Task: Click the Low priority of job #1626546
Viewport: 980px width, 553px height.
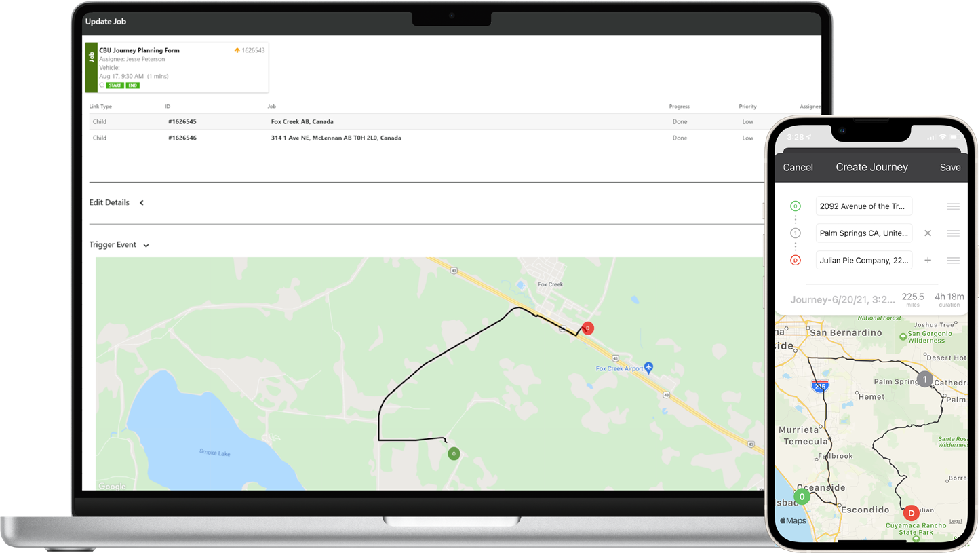Action: [x=747, y=138]
